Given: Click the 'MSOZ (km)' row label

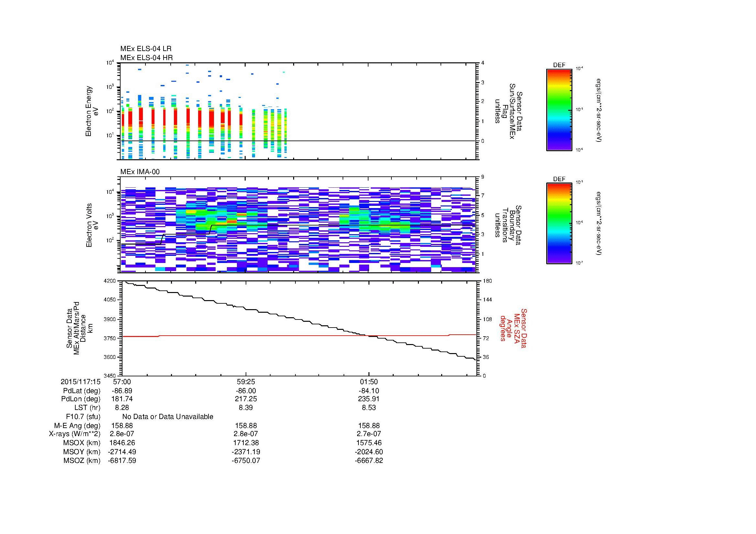Looking at the screenshot, I should [x=82, y=461].
